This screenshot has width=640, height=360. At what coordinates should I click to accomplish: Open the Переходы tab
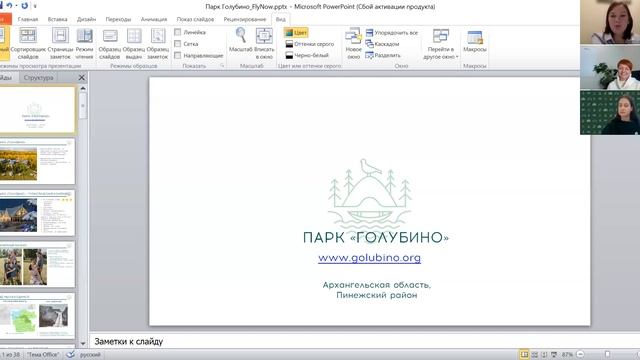pos(118,19)
